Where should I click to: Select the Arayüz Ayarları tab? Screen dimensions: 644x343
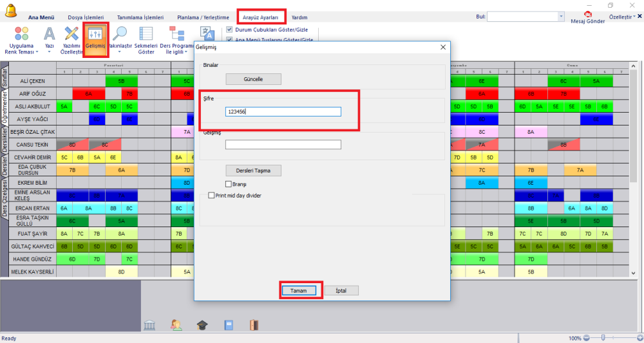260,17
